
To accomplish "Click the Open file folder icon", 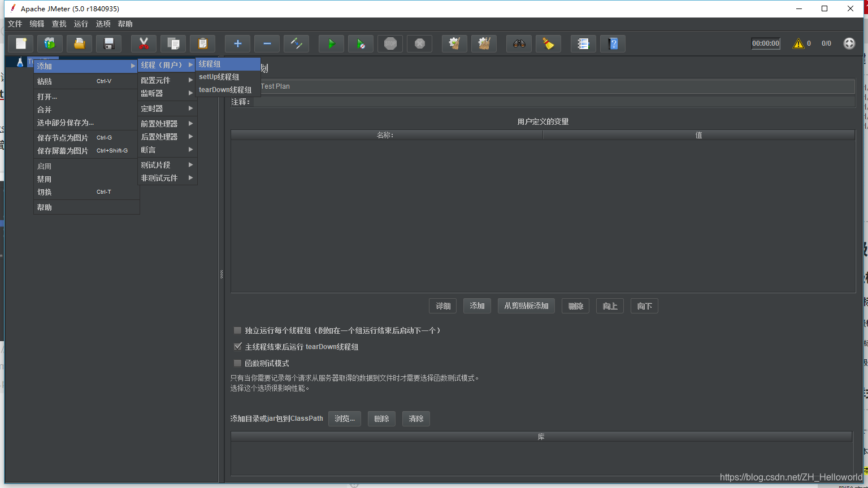I will click(80, 43).
